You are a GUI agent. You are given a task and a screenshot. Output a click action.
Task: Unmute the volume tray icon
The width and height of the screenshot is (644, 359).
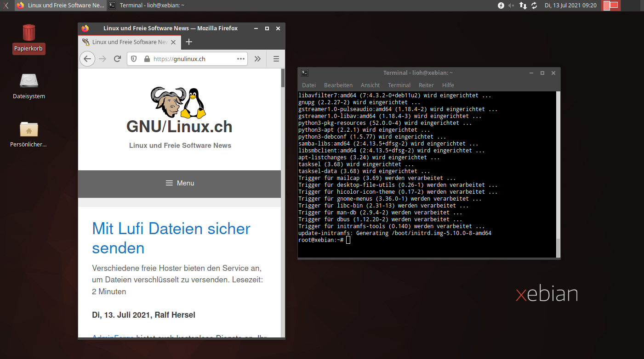[512, 6]
